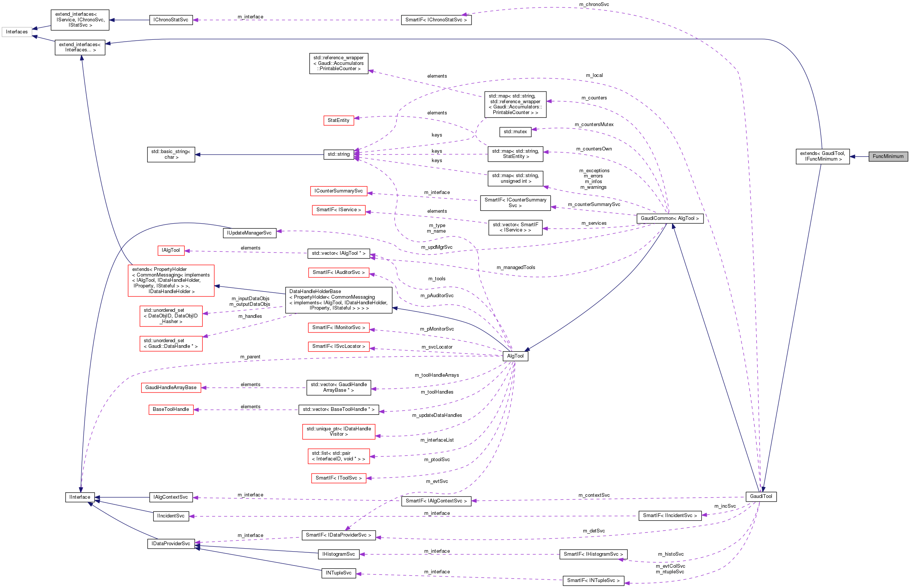Select the IHistogramSvc node
Image resolution: width=910 pixels, height=588 pixels.
click(338, 554)
